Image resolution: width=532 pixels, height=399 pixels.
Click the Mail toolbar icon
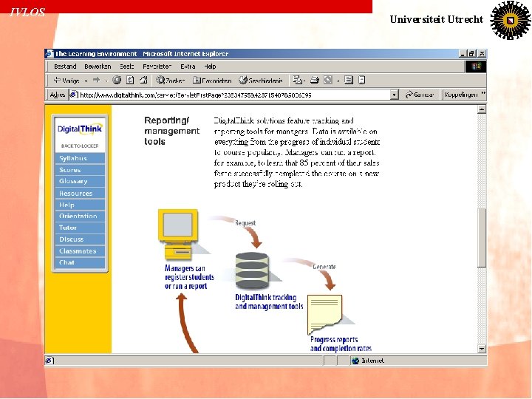297,80
